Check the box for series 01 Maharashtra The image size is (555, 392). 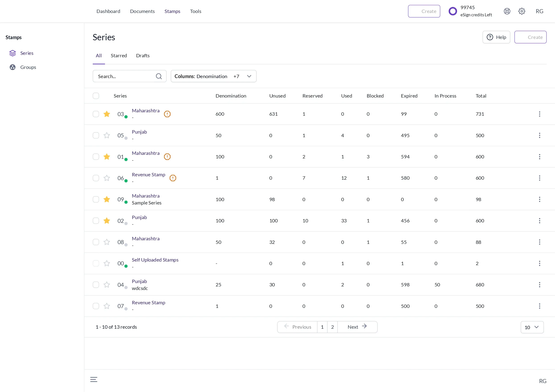[96, 157]
